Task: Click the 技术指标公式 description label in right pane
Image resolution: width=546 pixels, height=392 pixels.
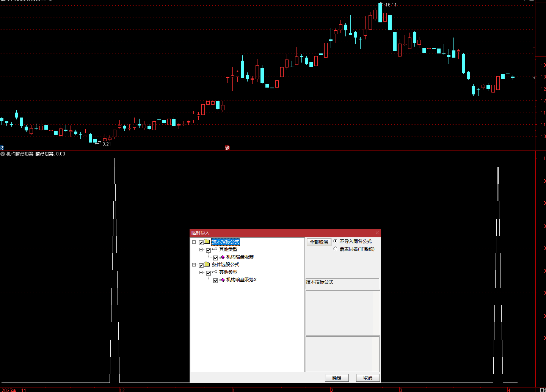Action: 320,282
